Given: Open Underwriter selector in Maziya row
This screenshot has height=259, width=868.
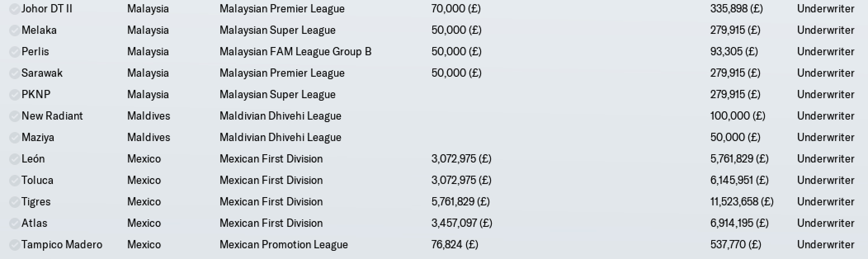Looking at the screenshot, I should [x=826, y=137].
